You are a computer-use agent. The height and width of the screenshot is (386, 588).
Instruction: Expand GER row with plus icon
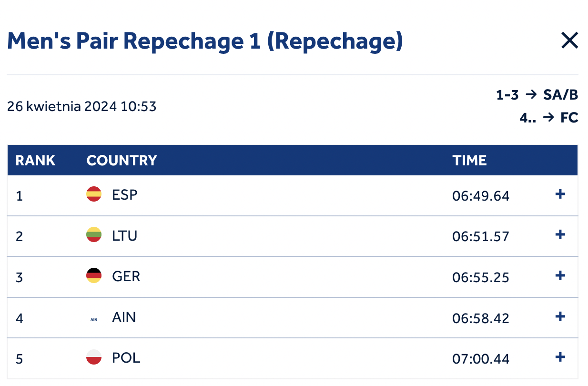click(x=560, y=276)
